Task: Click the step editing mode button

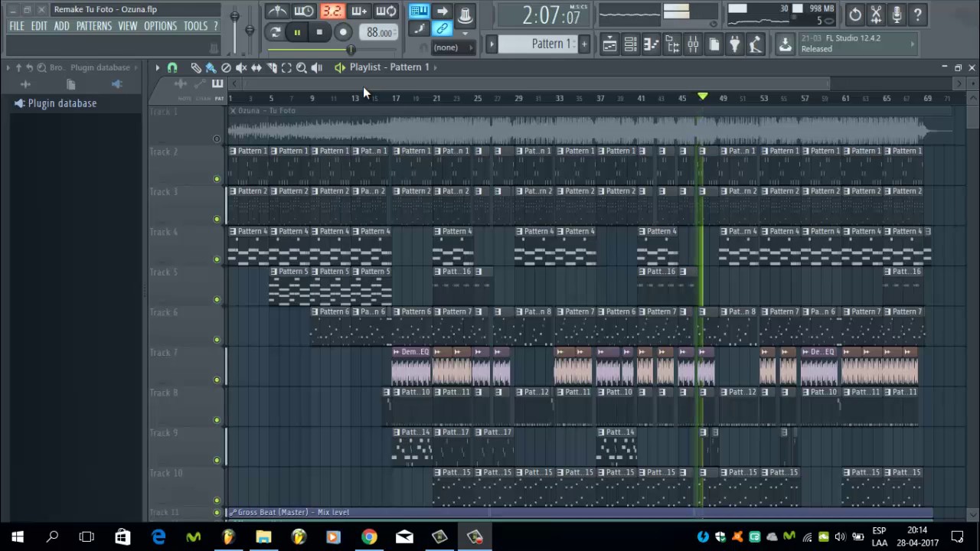Action: tap(419, 29)
